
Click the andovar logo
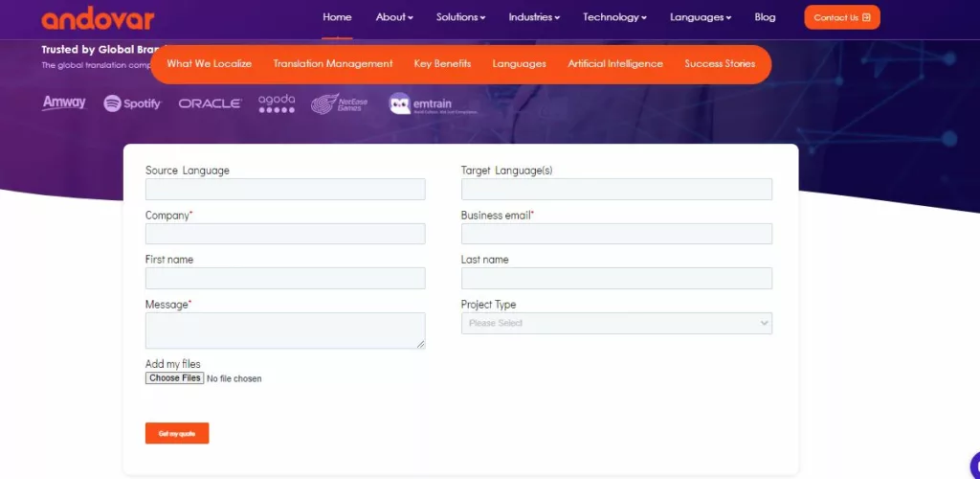[98, 18]
